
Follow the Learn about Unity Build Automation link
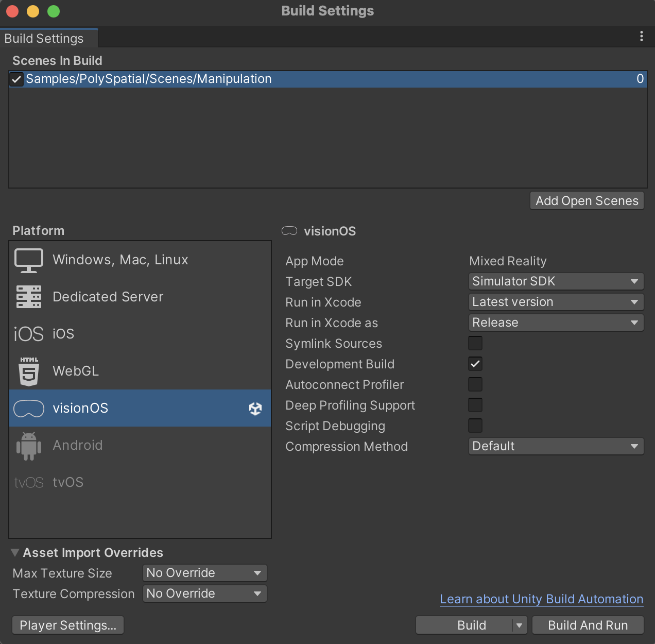coord(541,599)
